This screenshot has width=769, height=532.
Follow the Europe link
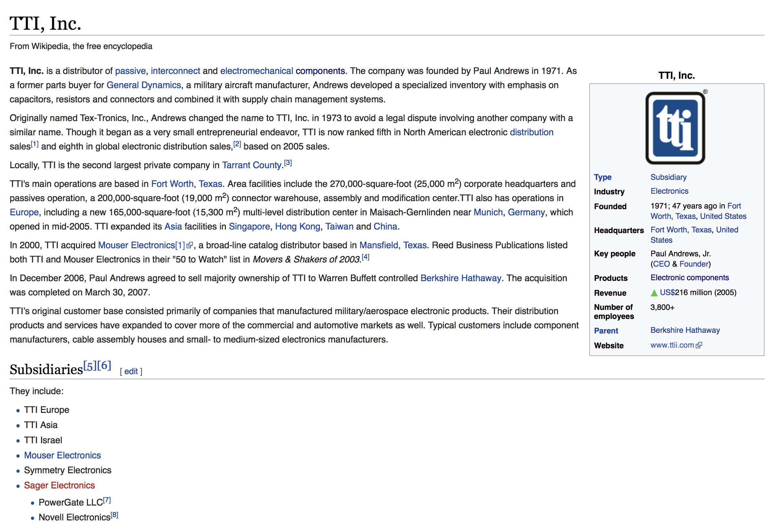[x=24, y=212]
